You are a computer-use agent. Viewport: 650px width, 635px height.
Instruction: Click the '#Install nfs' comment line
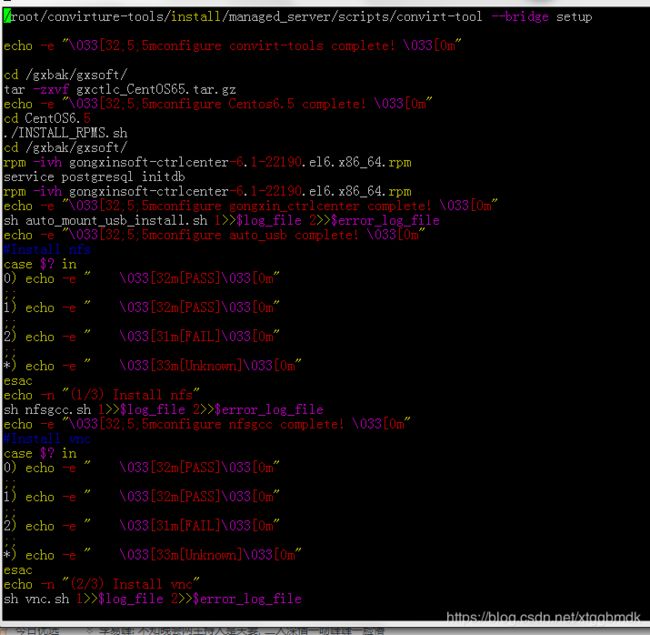(x=47, y=249)
